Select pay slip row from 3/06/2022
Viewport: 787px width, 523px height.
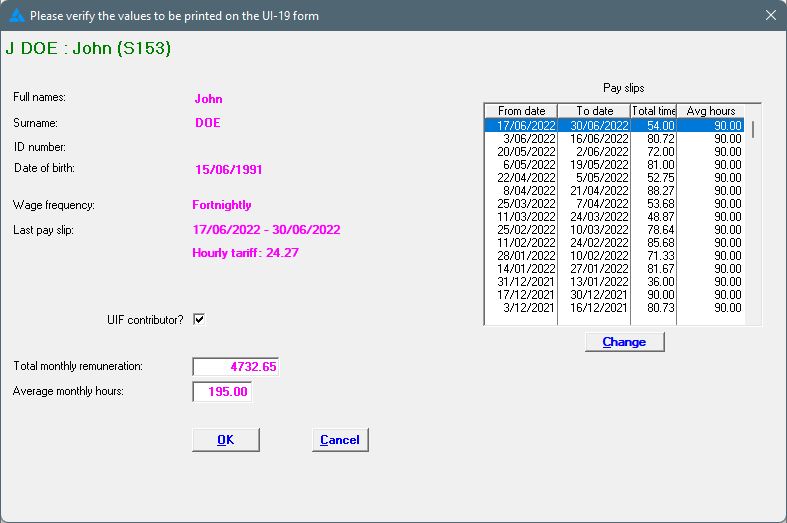pos(614,139)
